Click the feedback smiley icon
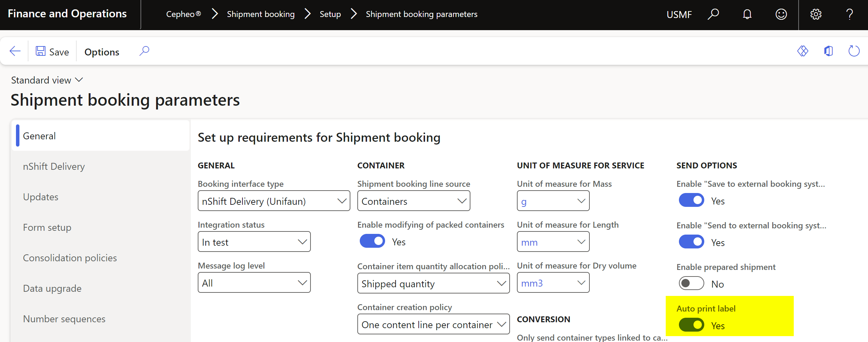The image size is (868, 342). [781, 14]
